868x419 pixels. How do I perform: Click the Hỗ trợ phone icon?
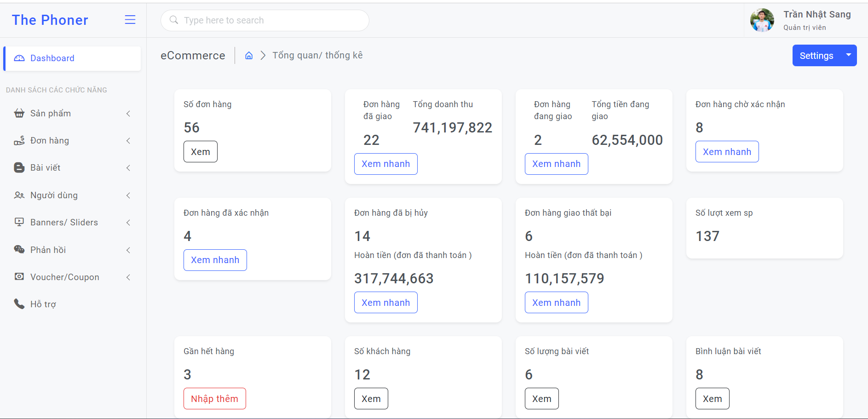pos(19,304)
